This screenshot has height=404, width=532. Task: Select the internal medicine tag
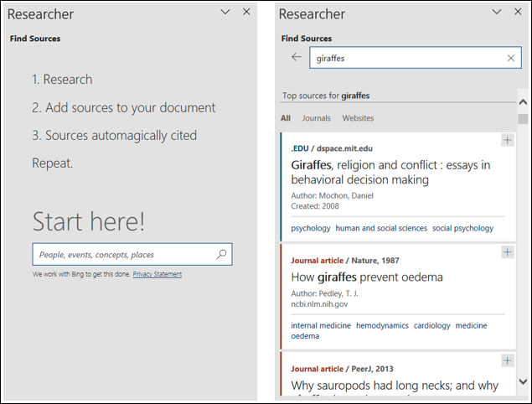click(321, 325)
